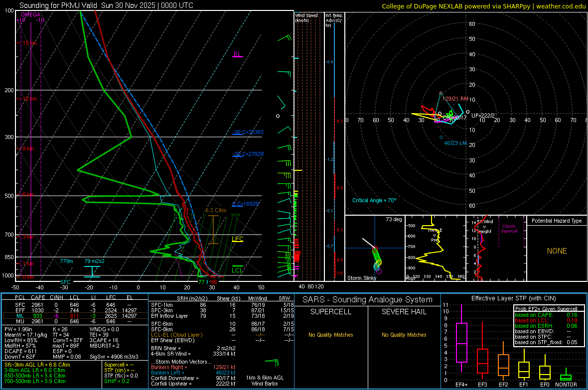Click the 'MeanW = 17.1g/kg' value

26,335
